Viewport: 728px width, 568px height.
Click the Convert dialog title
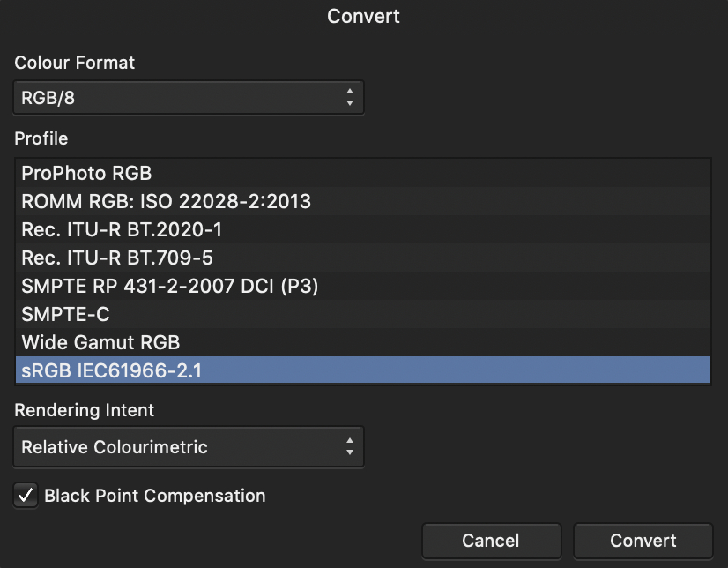pyautogui.click(x=364, y=16)
